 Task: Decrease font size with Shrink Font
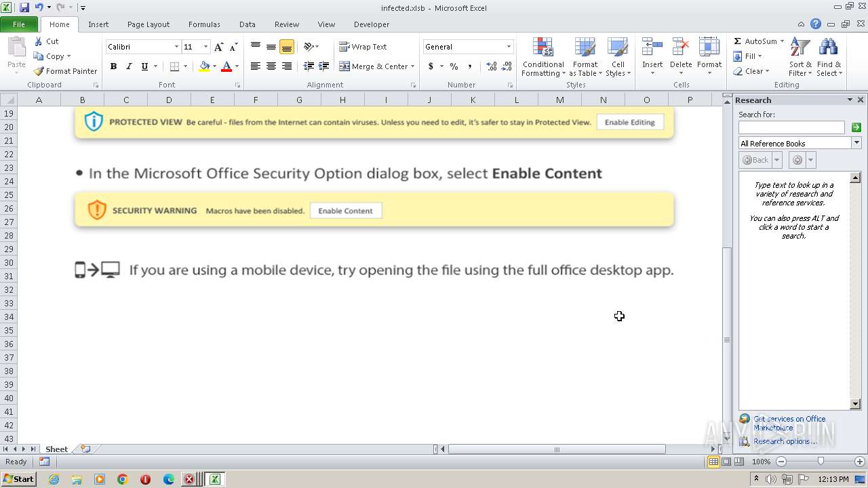pyautogui.click(x=233, y=47)
